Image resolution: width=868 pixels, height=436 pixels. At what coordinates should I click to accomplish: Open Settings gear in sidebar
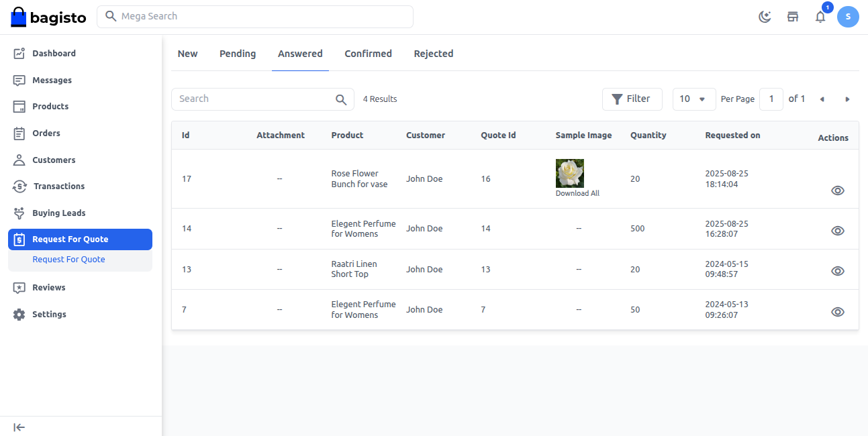[x=49, y=315]
